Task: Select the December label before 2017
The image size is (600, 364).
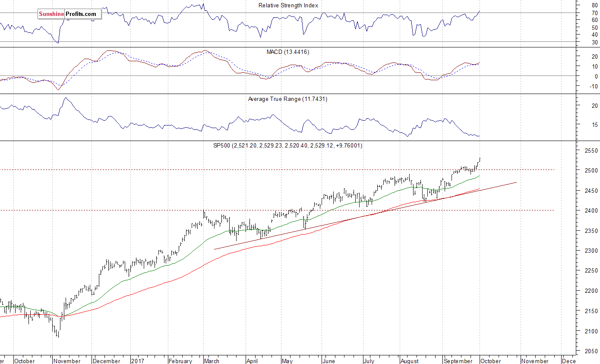Action: (107, 361)
